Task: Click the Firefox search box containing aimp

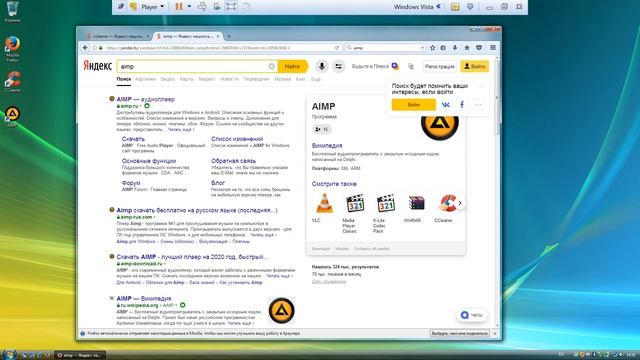Action: tap(385, 48)
